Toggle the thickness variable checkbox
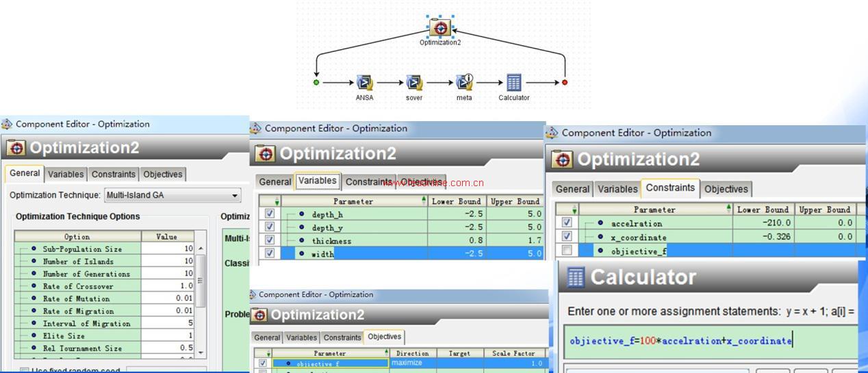Screen dimensions: 868x373 (270, 240)
